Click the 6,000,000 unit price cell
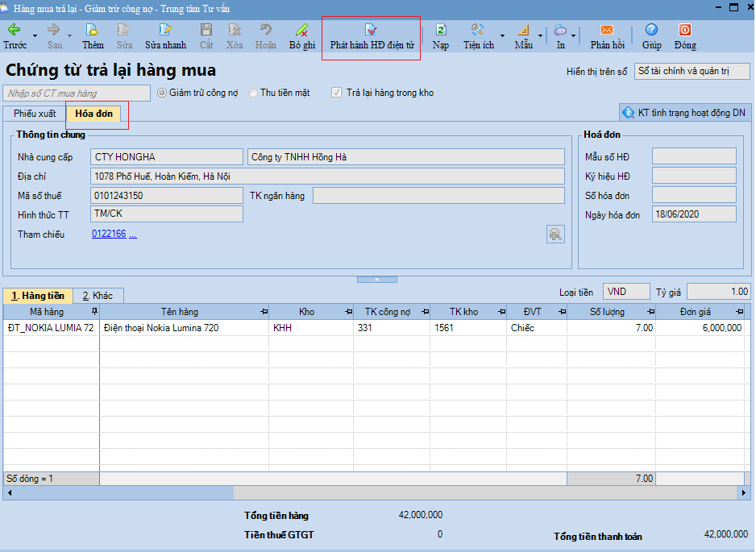This screenshot has width=756, height=552. [700, 328]
